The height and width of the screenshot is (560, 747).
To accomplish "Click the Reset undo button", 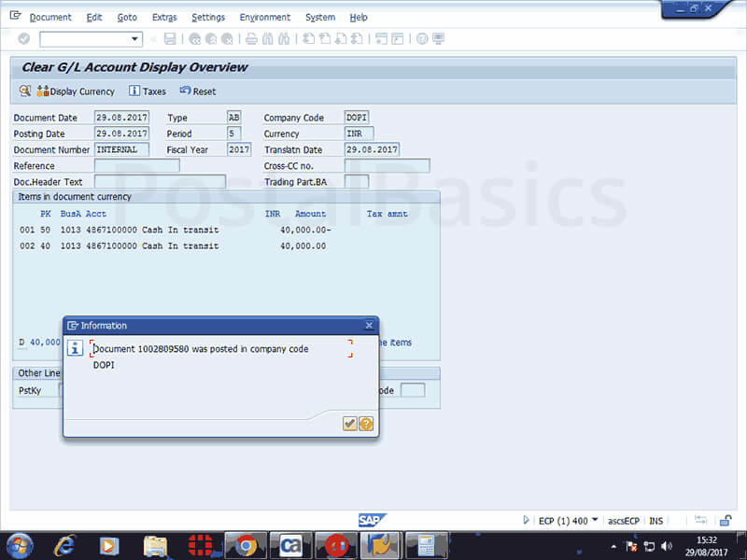I will [x=197, y=91].
